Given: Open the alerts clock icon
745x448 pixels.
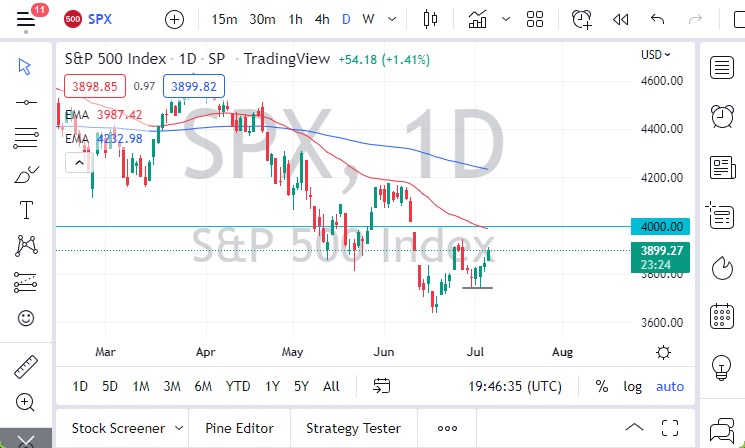Looking at the screenshot, I should pyautogui.click(x=721, y=117).
